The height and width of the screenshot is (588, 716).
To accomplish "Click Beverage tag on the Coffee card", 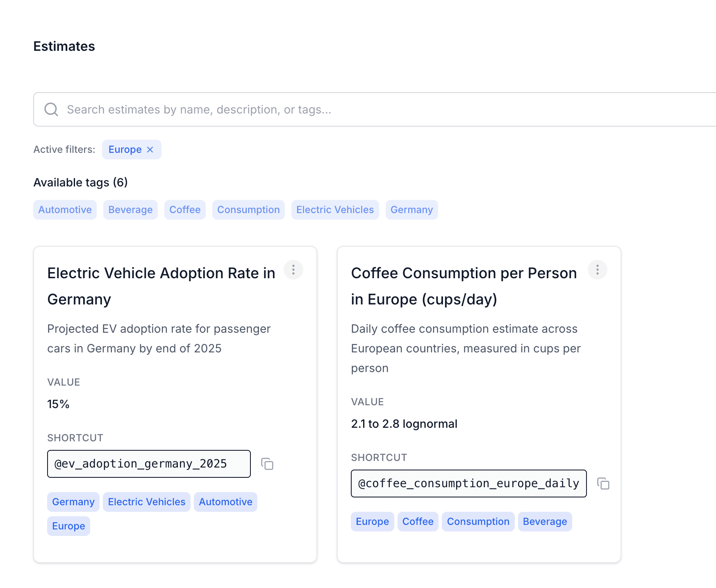I will (x=545, y=522).
